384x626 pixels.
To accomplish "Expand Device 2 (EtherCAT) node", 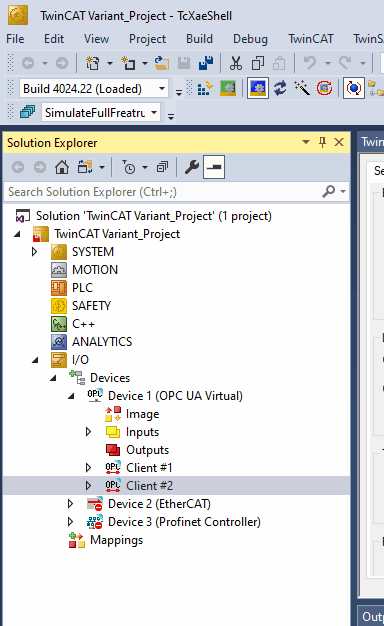I will (x=71, y=503).
